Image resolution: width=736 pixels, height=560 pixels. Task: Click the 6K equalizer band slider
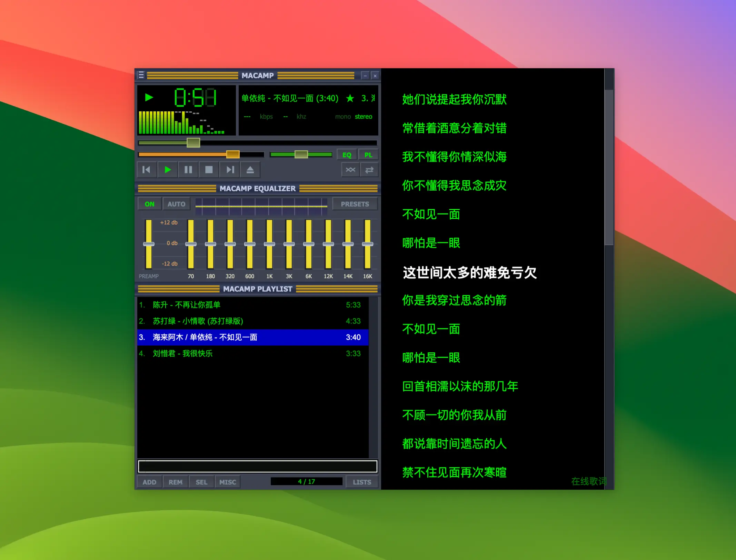point(309,244)
